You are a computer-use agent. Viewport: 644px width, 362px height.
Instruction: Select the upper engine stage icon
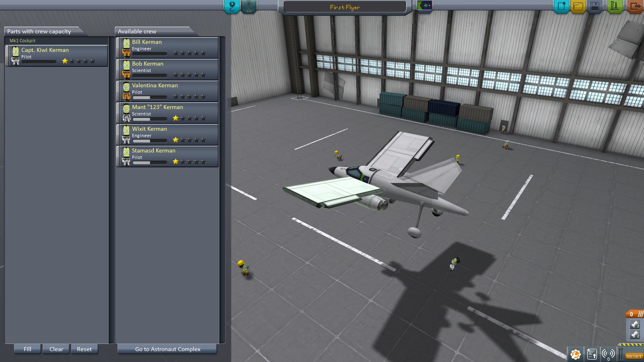(x=635, y=325)
